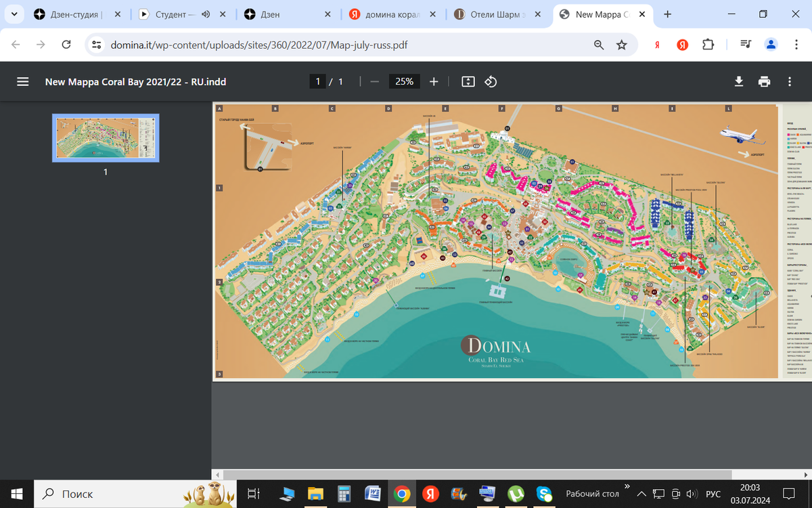Zoom in the PDF with plus button

[x=434, y=81]
